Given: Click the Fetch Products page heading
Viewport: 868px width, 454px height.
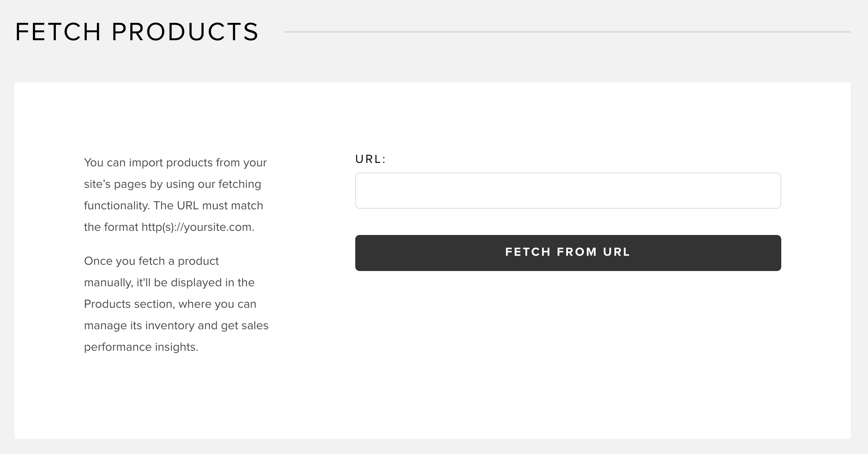Looking at the screenshot, I should pos(137,32).
